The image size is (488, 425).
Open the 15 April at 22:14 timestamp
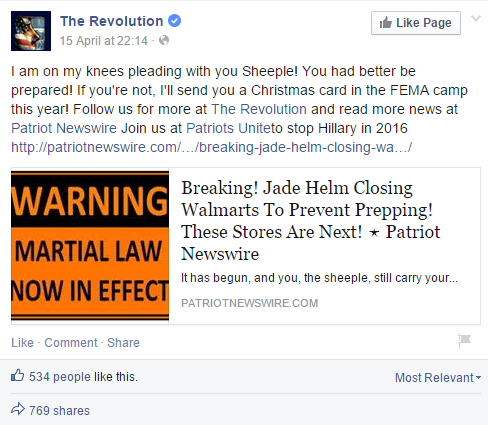104,41
